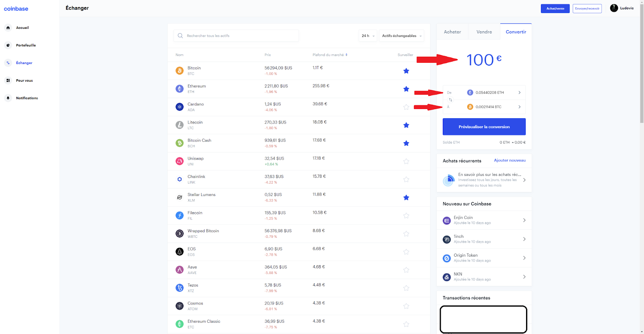
Task: Open the Portefeuille sidebar icon
Action: coord(8,45)
